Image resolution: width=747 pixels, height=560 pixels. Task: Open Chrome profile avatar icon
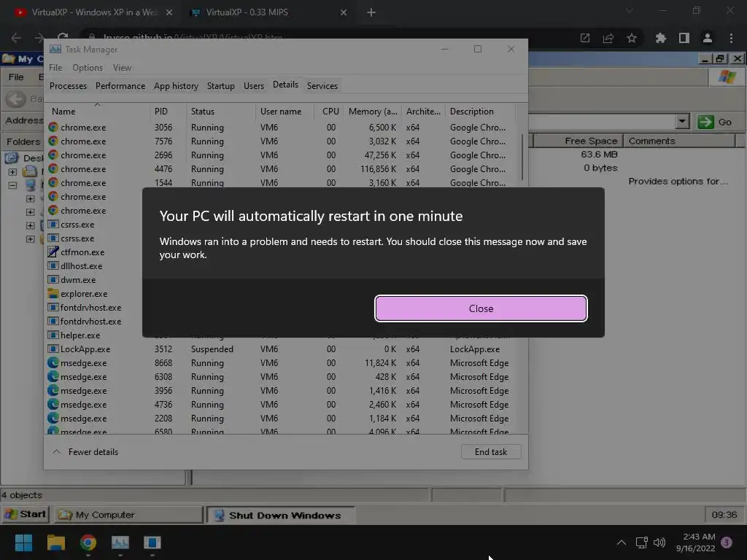708,38
